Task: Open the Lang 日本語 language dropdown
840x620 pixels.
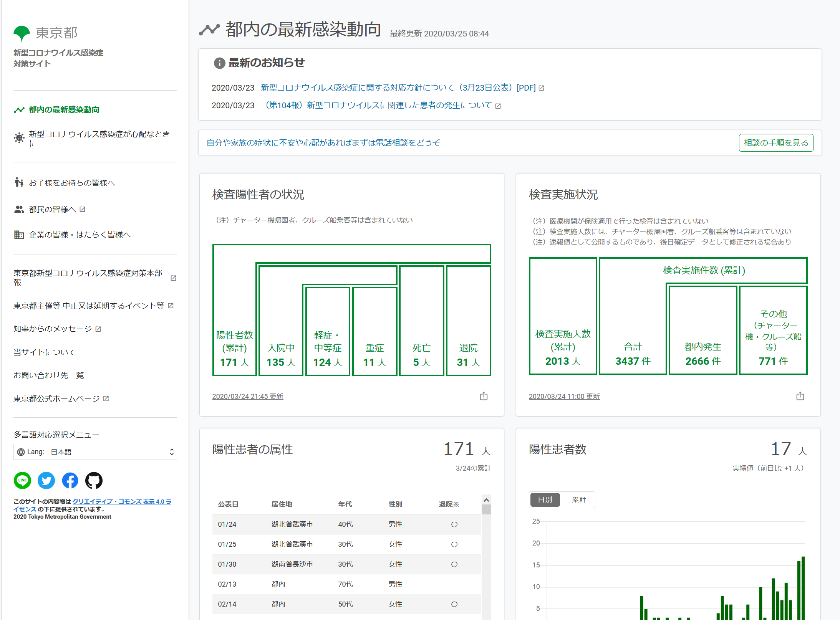Action: coord(95,452)
